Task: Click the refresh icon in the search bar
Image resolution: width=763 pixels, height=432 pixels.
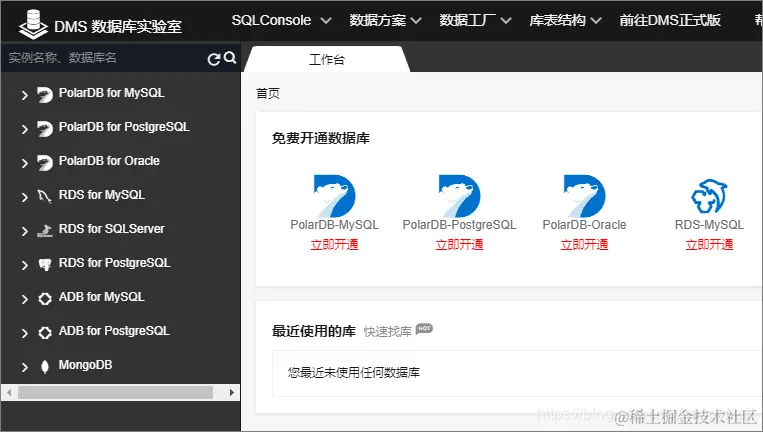Action: tap(214, 59)
